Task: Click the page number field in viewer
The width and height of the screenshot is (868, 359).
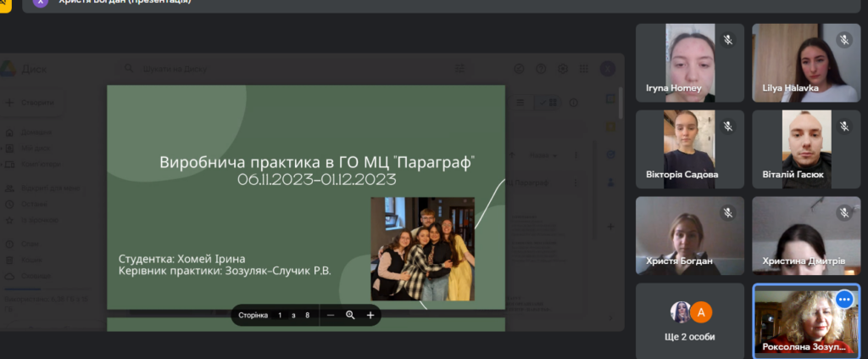Action: pos(280,315)
